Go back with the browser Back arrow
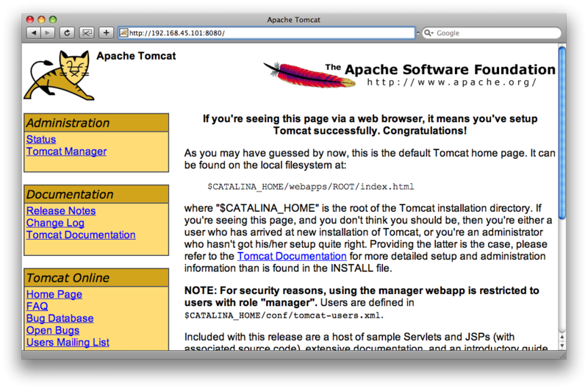Screen dimensions: 588x389 click(x=33, y=33)
